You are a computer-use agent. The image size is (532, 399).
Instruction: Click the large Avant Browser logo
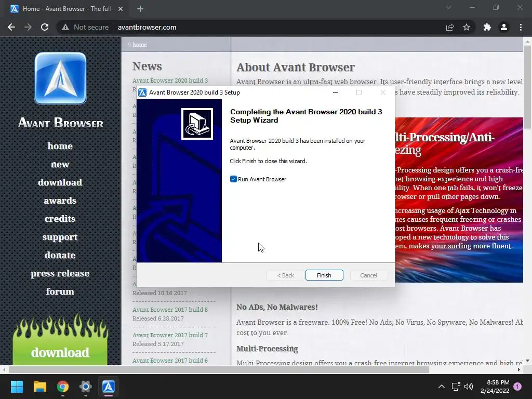pyautogui.click(x=60, y=78)
